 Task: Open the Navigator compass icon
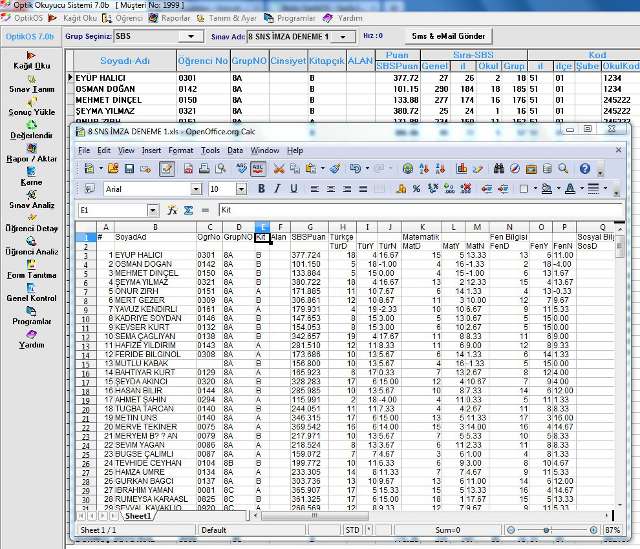pos(515,169)
